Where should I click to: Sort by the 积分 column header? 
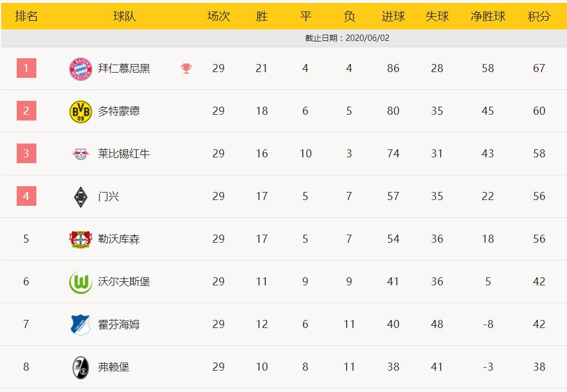click(539, 16)
